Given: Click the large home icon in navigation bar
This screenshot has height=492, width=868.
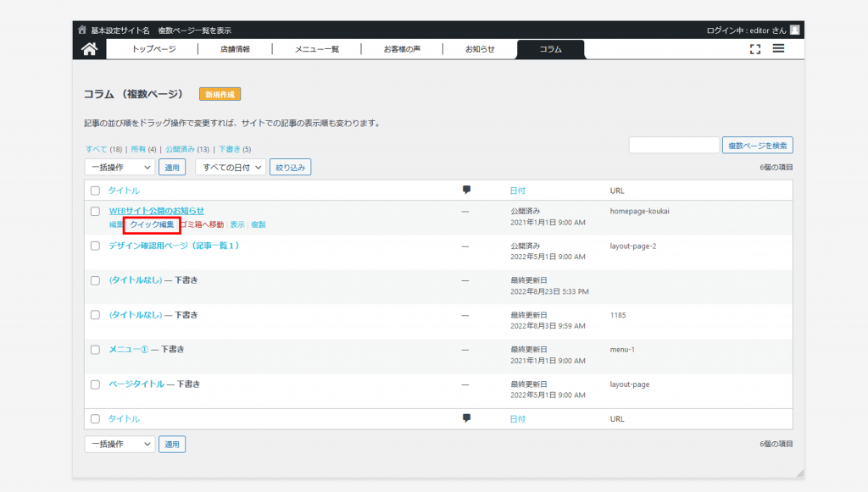Looking at the screenshot, I should 89,49.
